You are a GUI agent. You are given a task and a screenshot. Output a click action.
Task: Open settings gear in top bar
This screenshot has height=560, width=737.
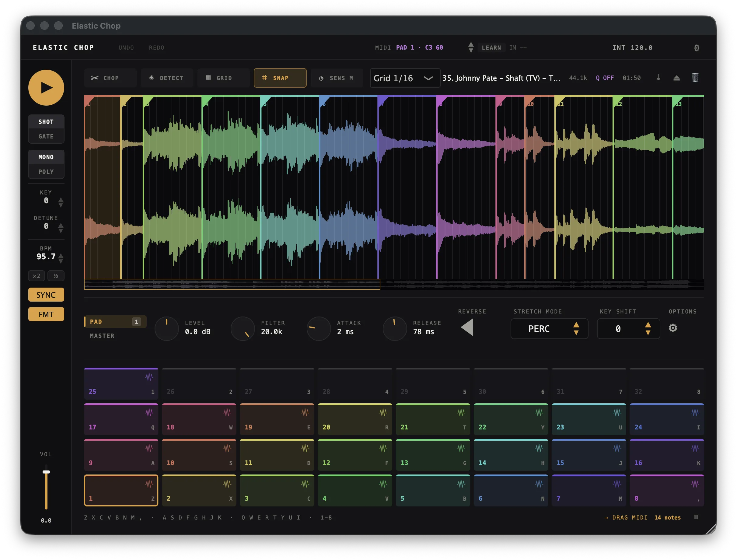pos(696,48)
